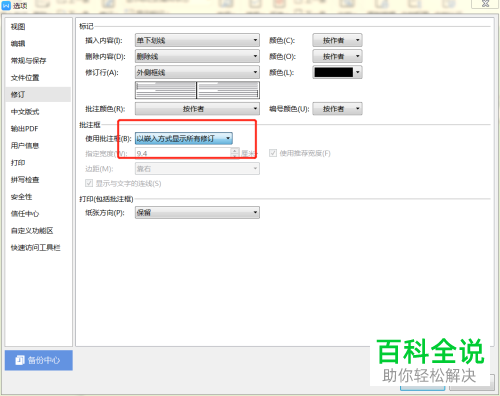Open the 颜色(O) author dropdown
Screen dimensions: 500x396
pos(337,56)
